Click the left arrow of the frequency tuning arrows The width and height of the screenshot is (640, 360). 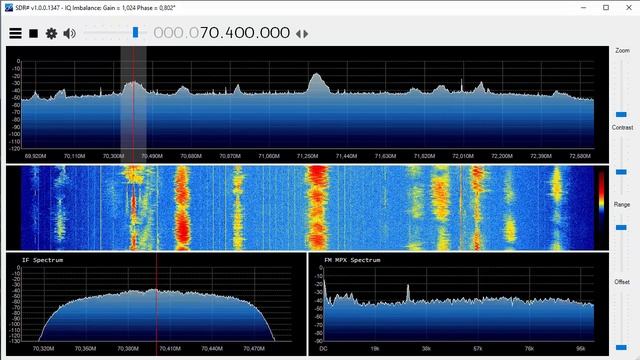point(298,34)
